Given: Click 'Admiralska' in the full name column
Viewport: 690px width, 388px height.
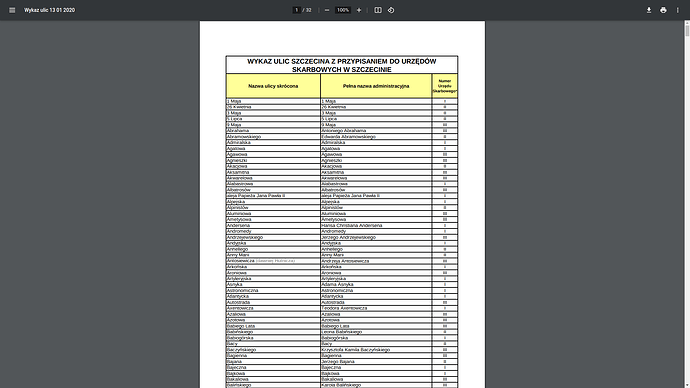Looking at the screenshot, I should pyautogui.click(x=333, y=143).
